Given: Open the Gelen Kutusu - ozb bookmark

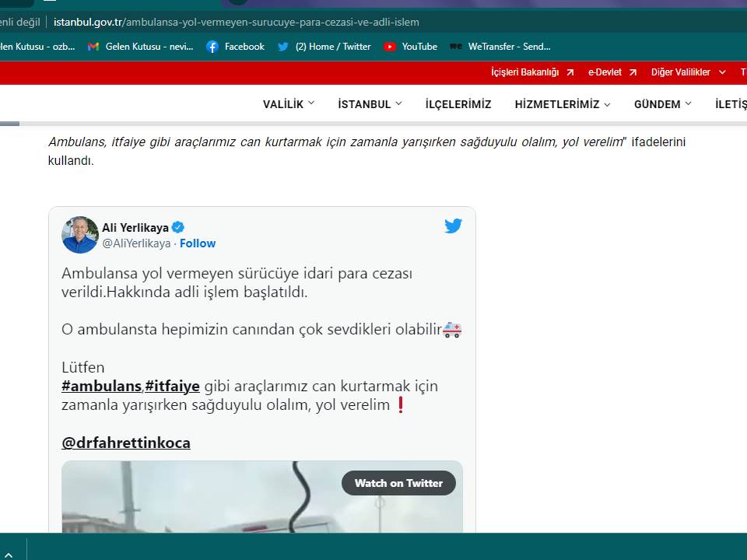Looking at the screenshot, I should coord(37,47).
